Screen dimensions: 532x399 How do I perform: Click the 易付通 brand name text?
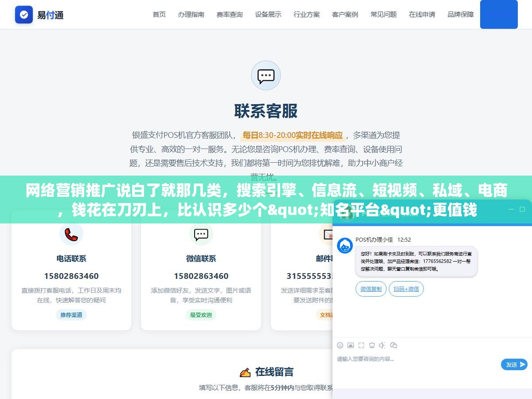coord(50,15)
